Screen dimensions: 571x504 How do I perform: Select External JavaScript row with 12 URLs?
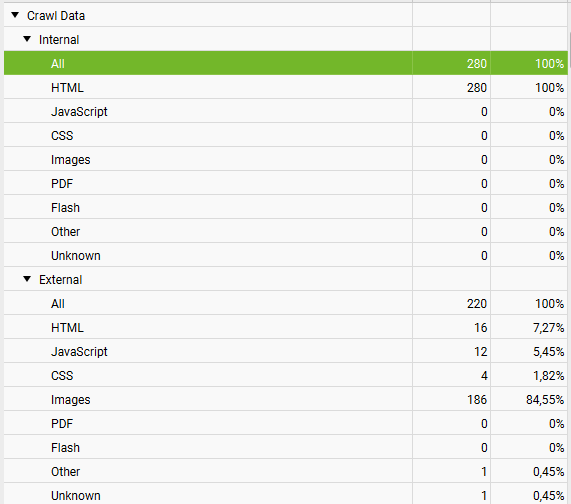(x=286, y=351)
